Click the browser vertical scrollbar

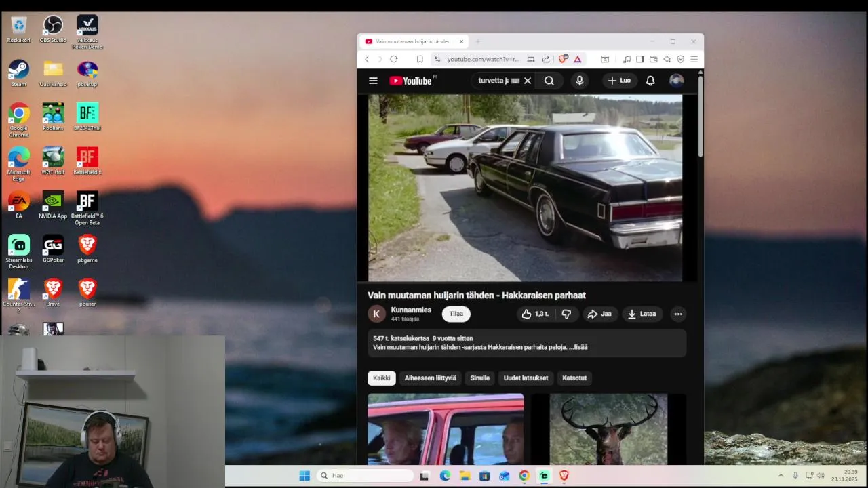point(701,115)
